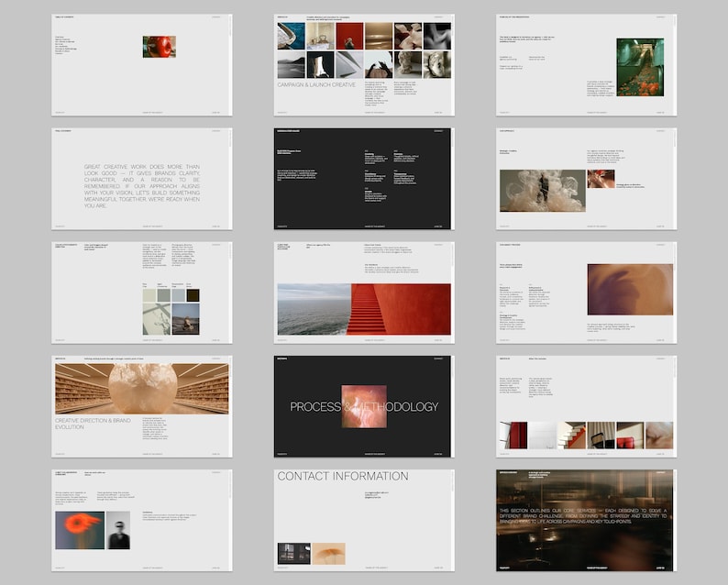Select the black-and-white mountain photo in campaign grid
This screenshot has width=728, height=585.
tap(291, 64)
